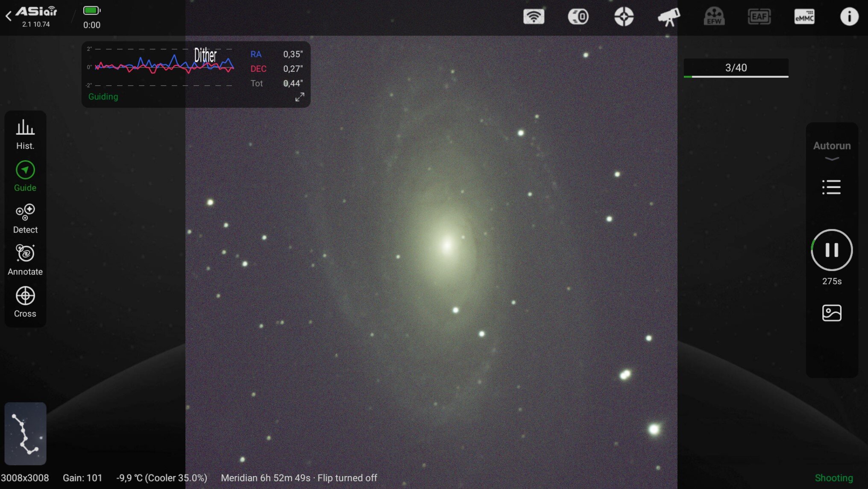Toggle the Annotate overlay
The height and width of the screenshot is (489, 868).
25,260
